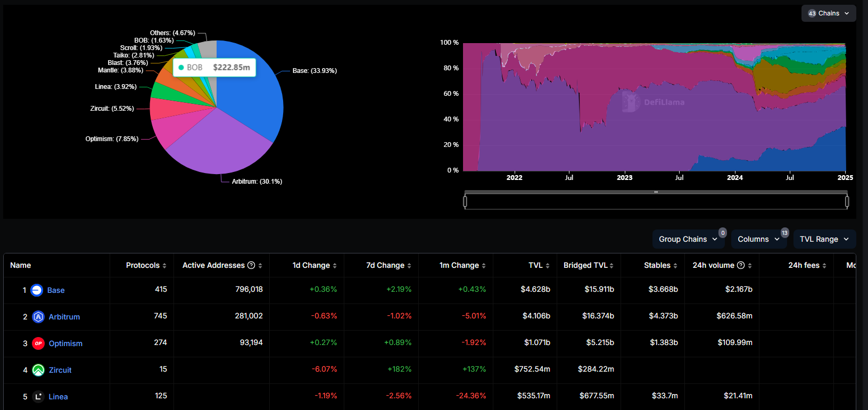Click Base TVL value $4.628b
The width and height of the screenshot is (868, 410).
(535, 289)
